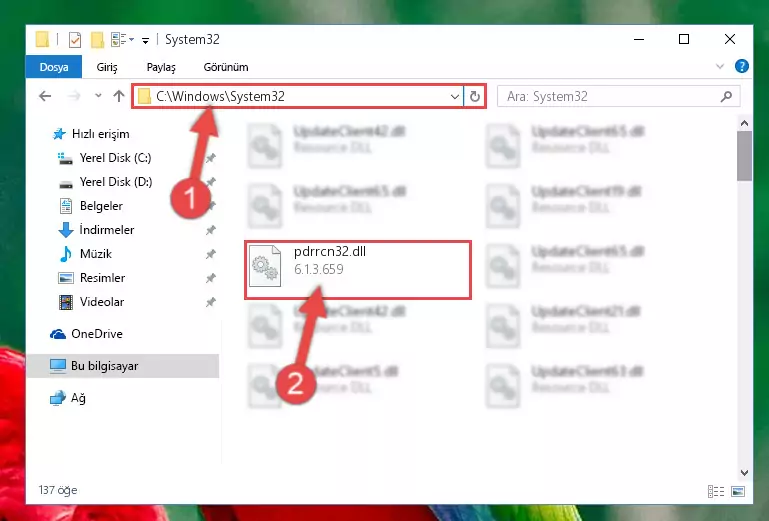This screenshot has width=769, height=521.
Task: Switch to the Paylaş tab
Action: [x=161, y=67]
